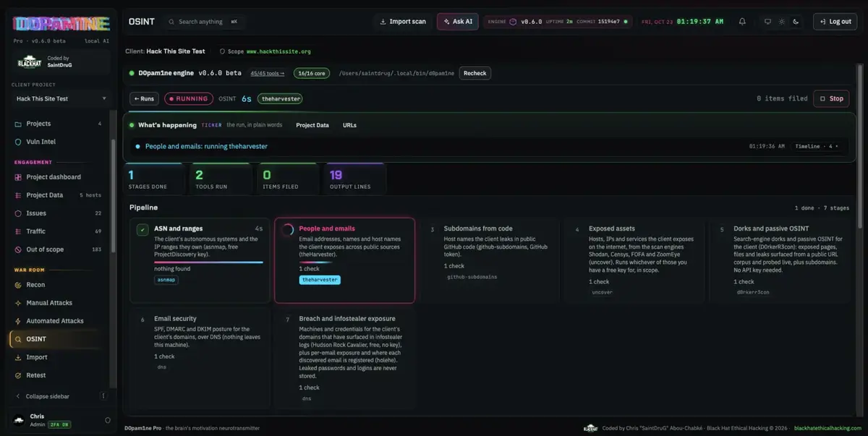Click the github-subdomains tool tag
Image resolution: width=868 pixels, height=436 pixels.
[x=472, y=277]
